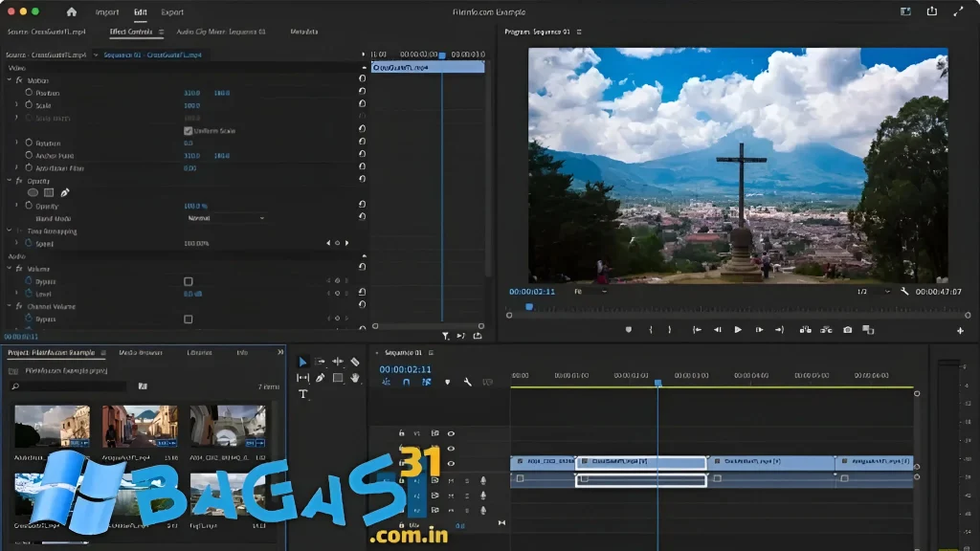This screenshot has height=551, width=980.
Task: Open the Blend Mode Normal dropdown
Action: [226, 218]
